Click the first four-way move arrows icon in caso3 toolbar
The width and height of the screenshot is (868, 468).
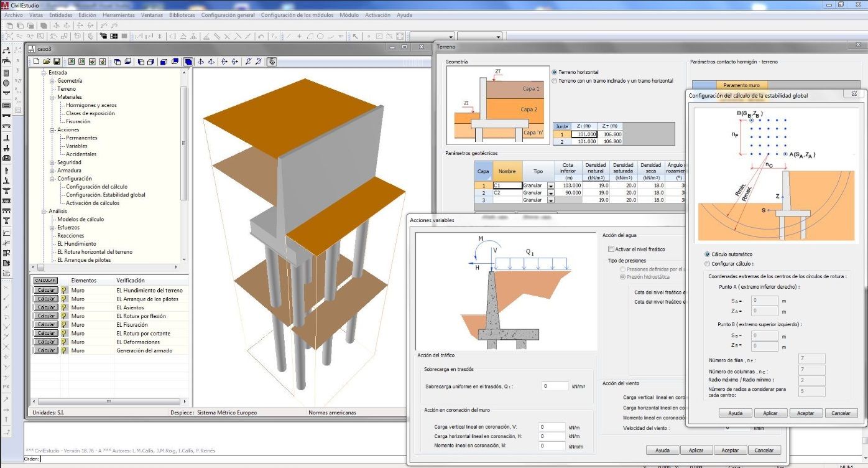point(200,62)
